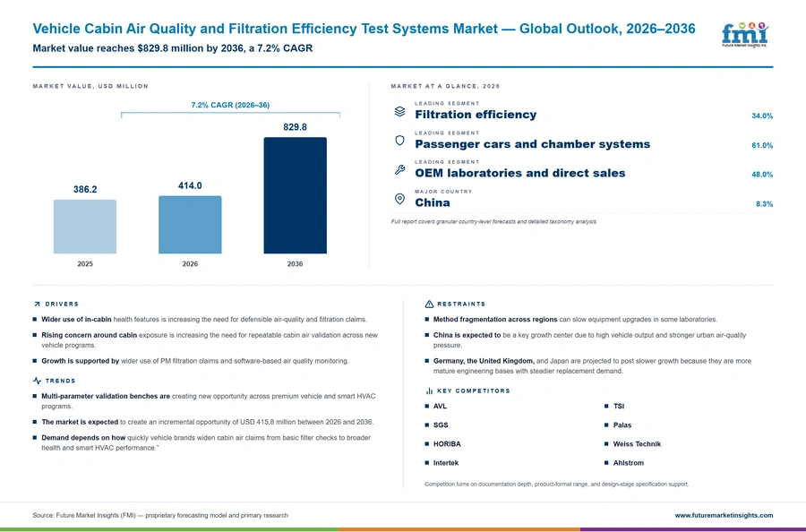The height and width of the screenshot is (532, 806).
Task: Click the subtitle about $829.8 million by 2036
Action: coord(173,48)
